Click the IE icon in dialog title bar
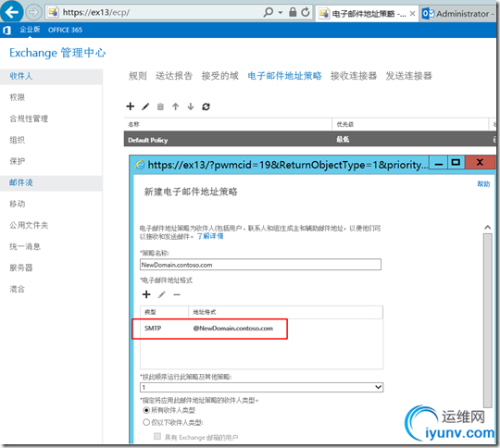Screen dimensions: 500x448 click(x=140, y=165)
